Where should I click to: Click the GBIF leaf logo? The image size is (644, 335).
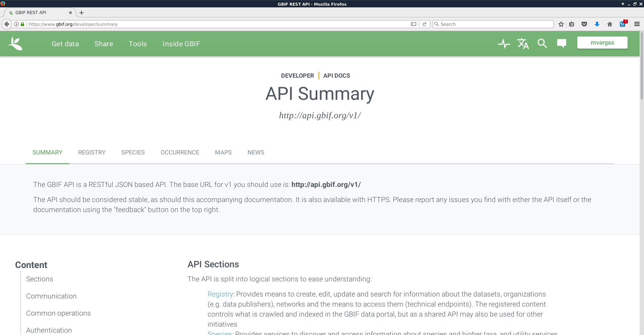[x=15, y=44]
